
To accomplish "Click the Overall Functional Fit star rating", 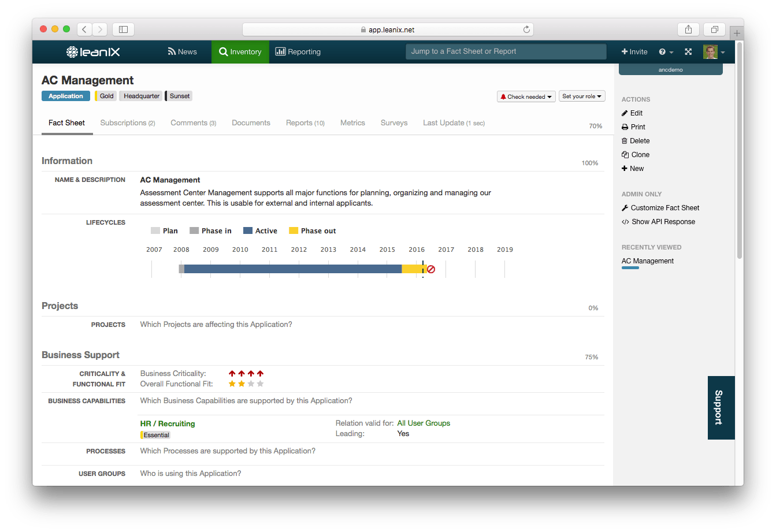I will 246,384.
